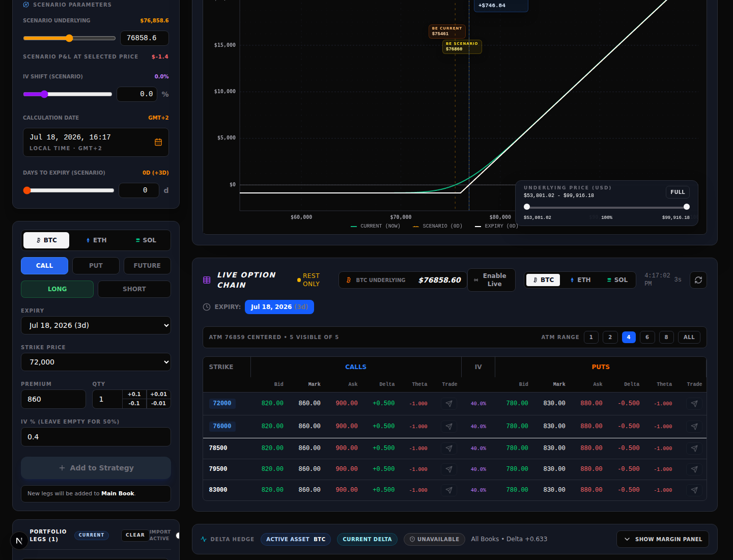Adjust the Days to Expiry slider
The image size is (733, 560).
pos(68,190)
